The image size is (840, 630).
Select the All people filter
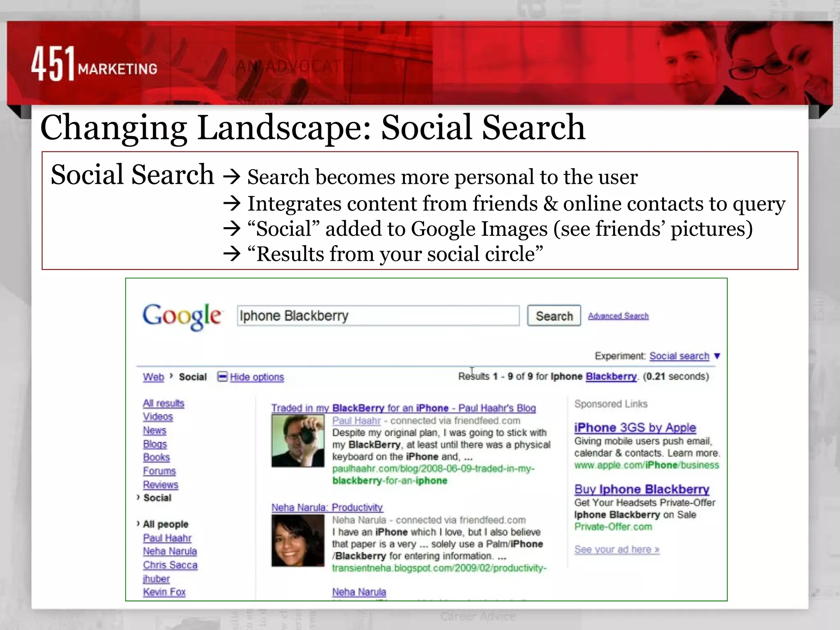tap(166, 524)
